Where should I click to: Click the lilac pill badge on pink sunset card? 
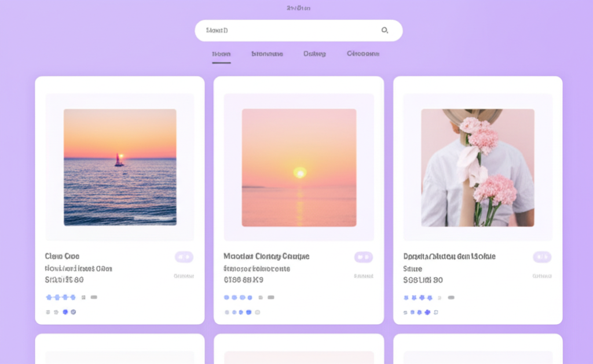364,257
